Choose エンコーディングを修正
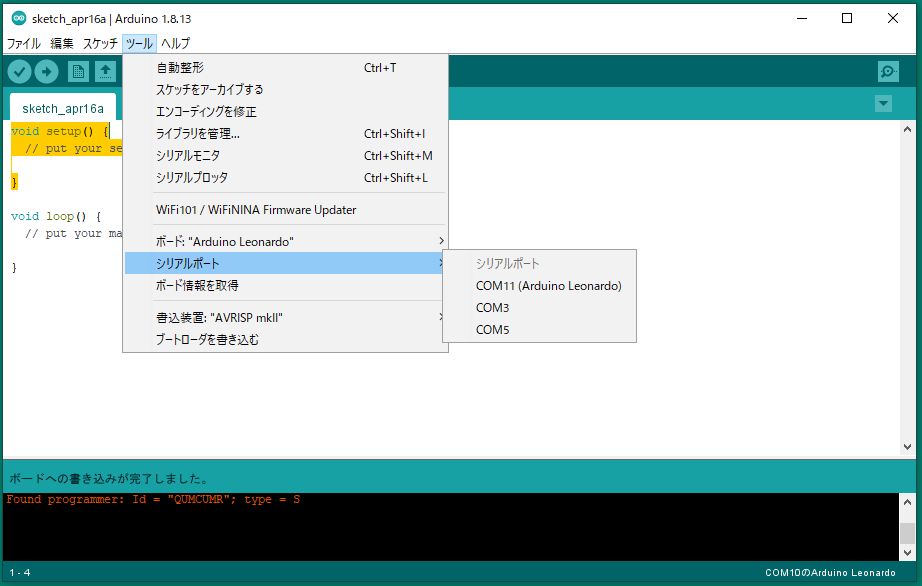 (x=286, y=112)
